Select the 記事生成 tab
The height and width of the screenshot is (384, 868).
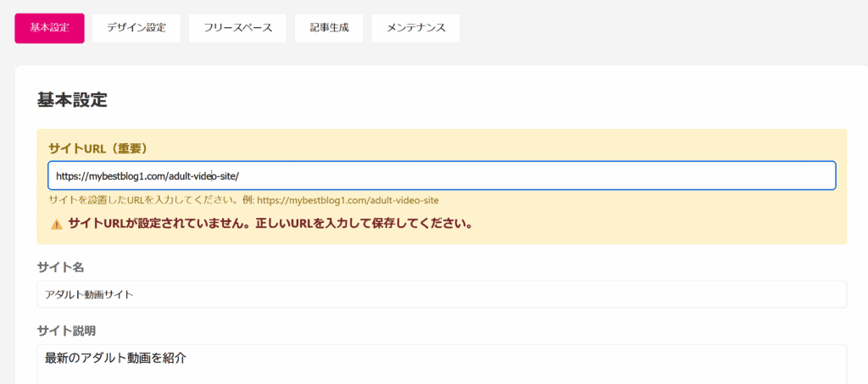tap(329, 28)
